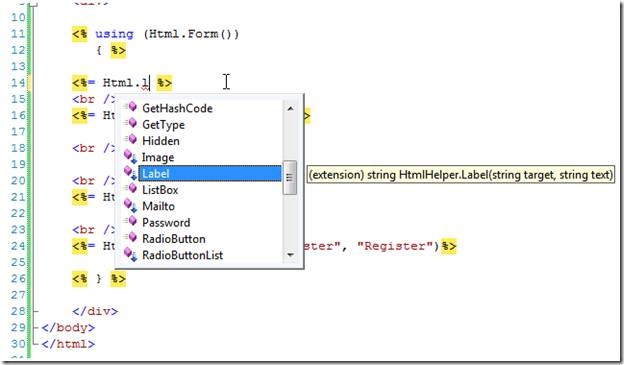Click the method icon beside GetType

[x=131, y=123]
